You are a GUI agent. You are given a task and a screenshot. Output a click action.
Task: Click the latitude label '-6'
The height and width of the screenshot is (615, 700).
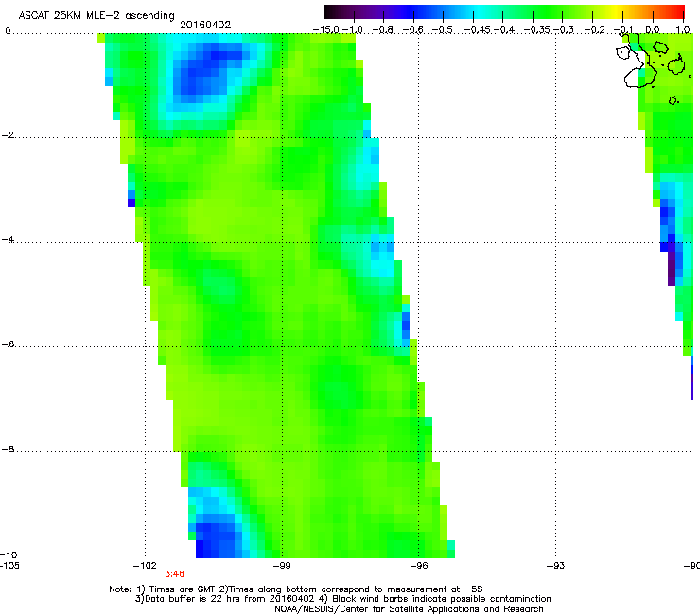pyautogui.click(x=8, y=343)
